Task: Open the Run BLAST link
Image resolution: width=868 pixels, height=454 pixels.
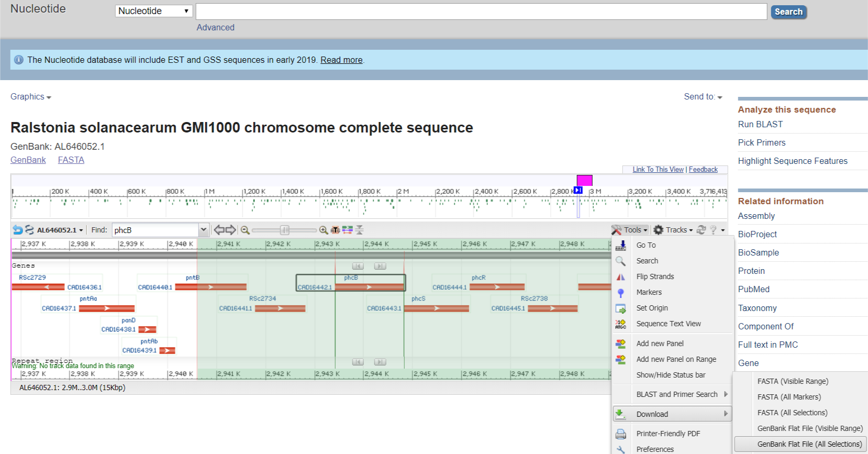Action: click(760, 124)
